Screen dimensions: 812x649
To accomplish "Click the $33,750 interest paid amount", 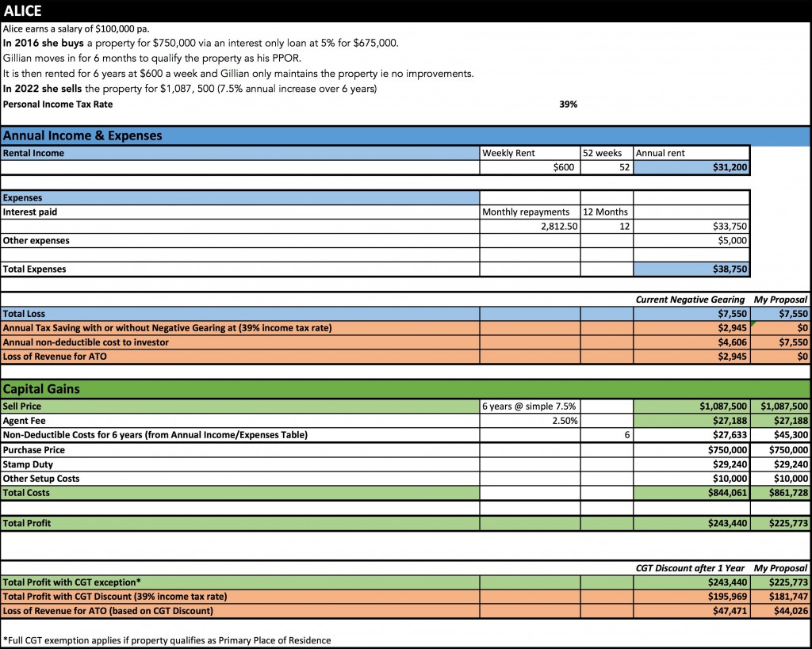I will point(730,226).
